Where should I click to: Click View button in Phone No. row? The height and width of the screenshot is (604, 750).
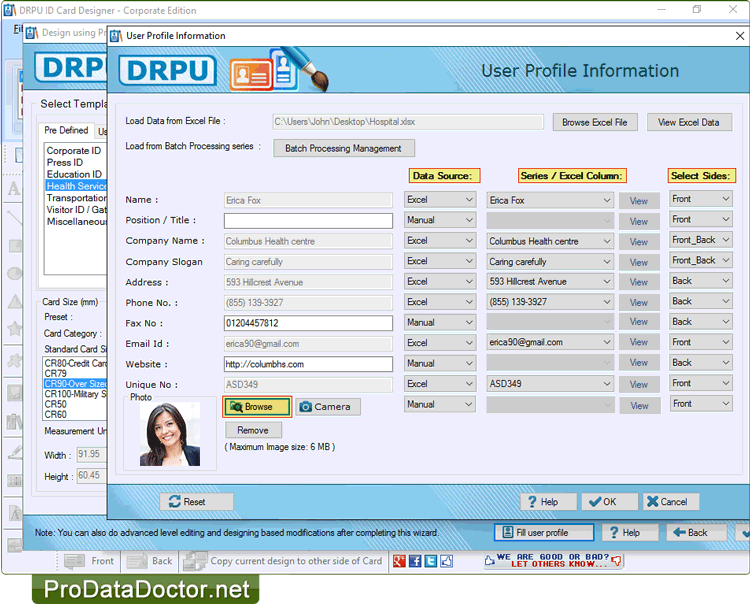click(x=639, y=303)
